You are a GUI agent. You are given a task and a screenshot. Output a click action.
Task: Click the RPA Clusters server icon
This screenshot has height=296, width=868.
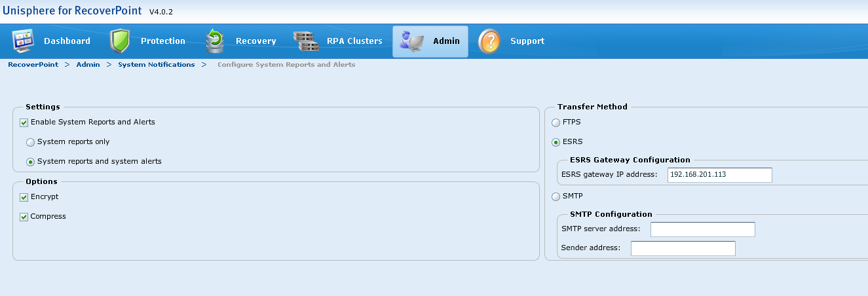coord(305,41)
